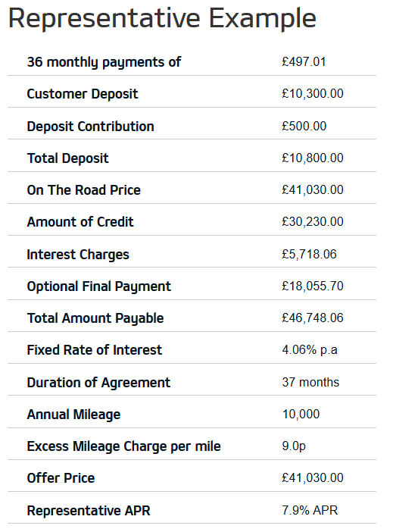
Task: Select the Customer Deposit row label
Action: [83, 94]
